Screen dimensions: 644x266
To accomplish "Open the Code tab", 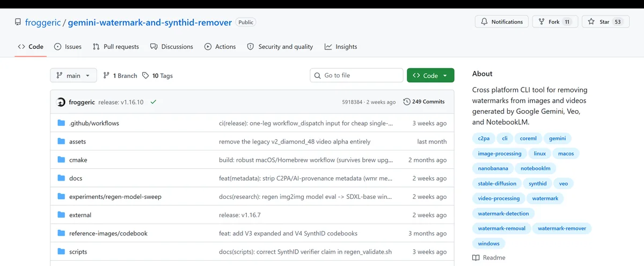I will click(x=31, y=47).
